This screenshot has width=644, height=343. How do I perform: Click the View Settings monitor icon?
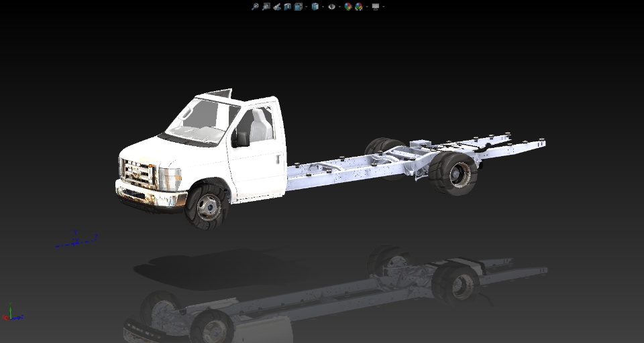(376, 7)
